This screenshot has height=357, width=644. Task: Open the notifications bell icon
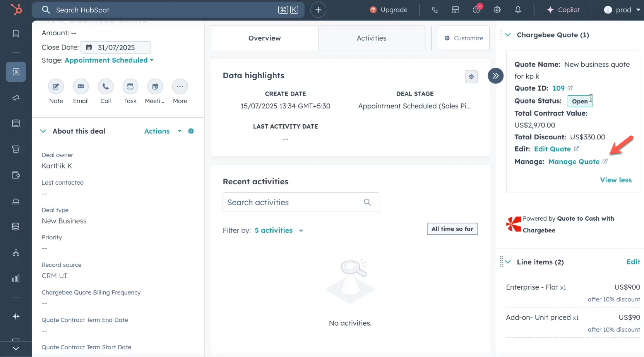coord(518,10)
